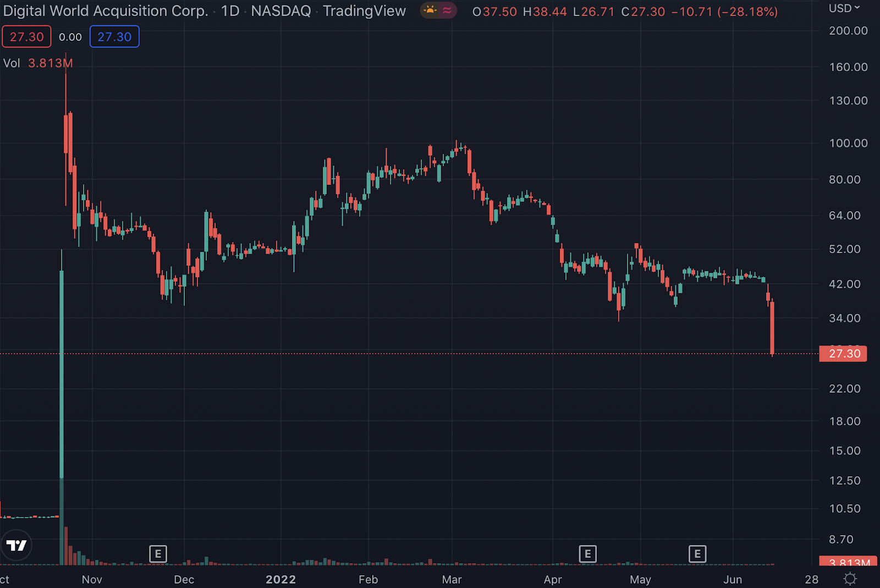Click the 10.50 price axis label

[x=845, y=509]
